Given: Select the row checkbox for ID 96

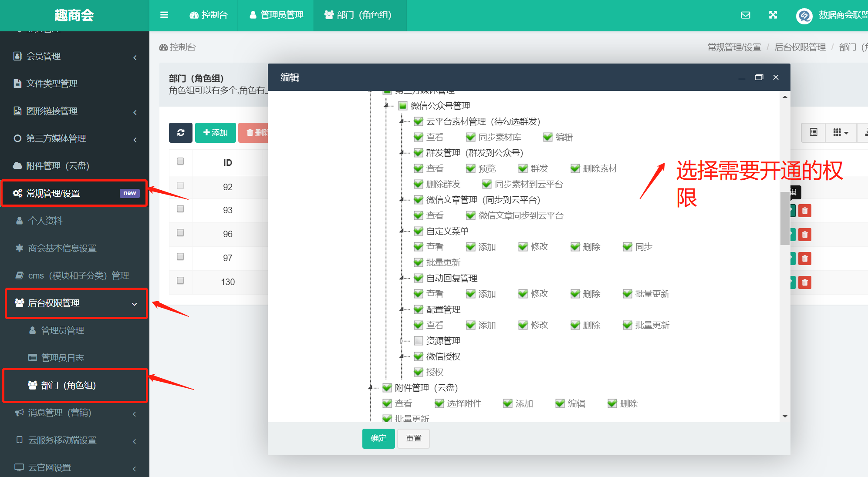Looking at the screenshot, I should point(180,233).
